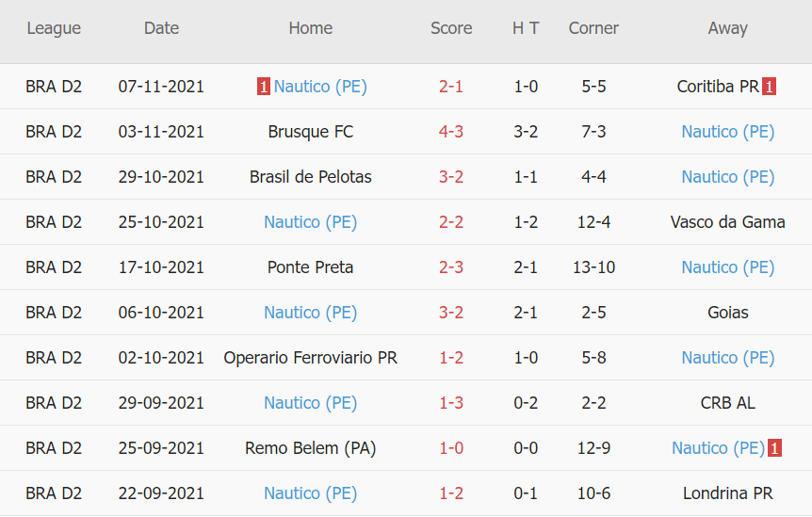This screenshot has height=517, width=812.
Task: Click the CRB AL team name
Action: (728, 403)
